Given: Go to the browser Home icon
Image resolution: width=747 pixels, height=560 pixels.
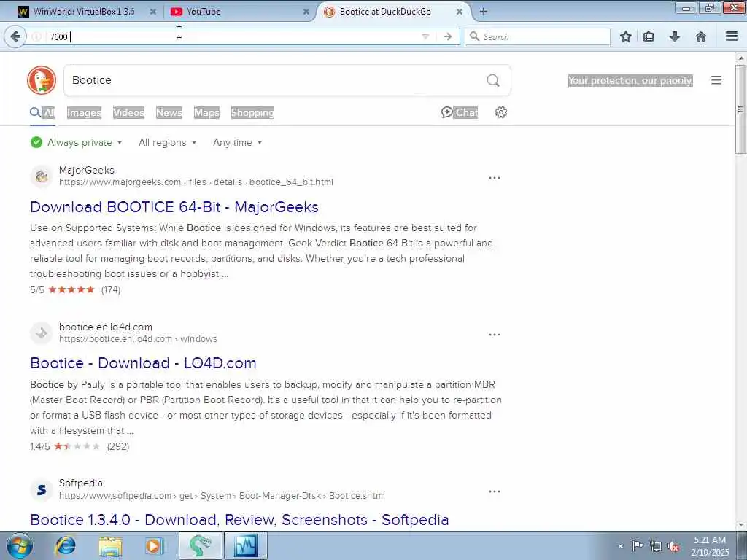Looking at the screenshot, I should coord(701,36).
